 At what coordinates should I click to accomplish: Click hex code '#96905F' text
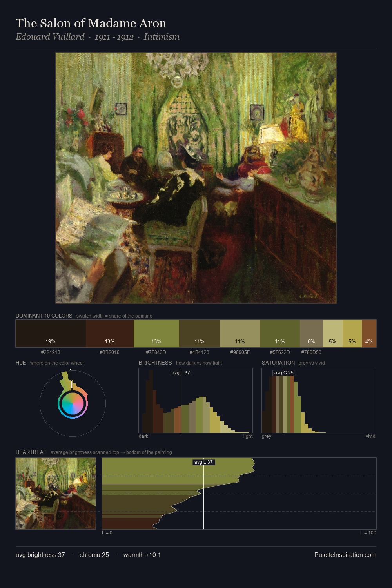click(240, 352)
